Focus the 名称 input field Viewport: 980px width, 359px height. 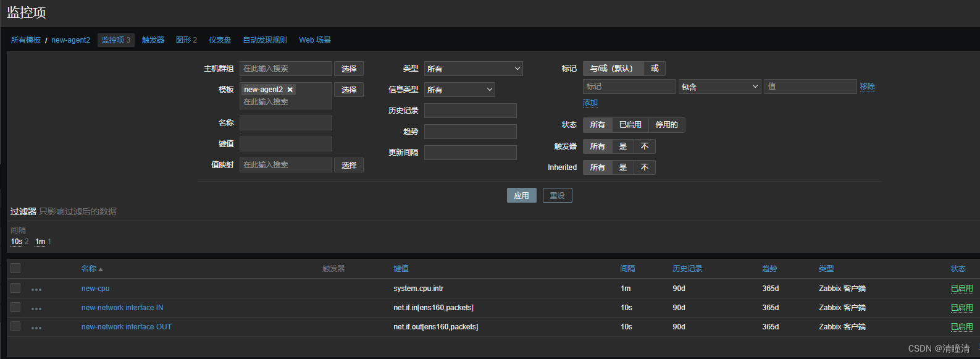[x=286, y=123]
